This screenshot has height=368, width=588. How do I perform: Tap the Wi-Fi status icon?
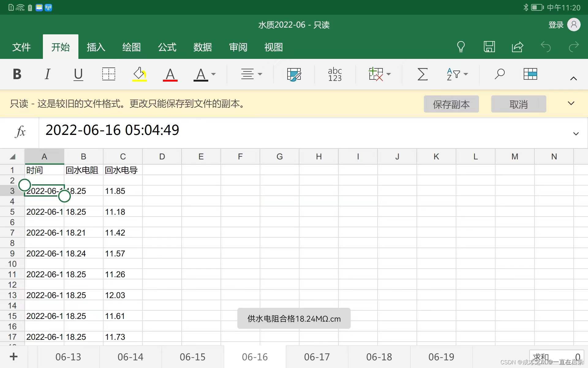tap(20, 7)
